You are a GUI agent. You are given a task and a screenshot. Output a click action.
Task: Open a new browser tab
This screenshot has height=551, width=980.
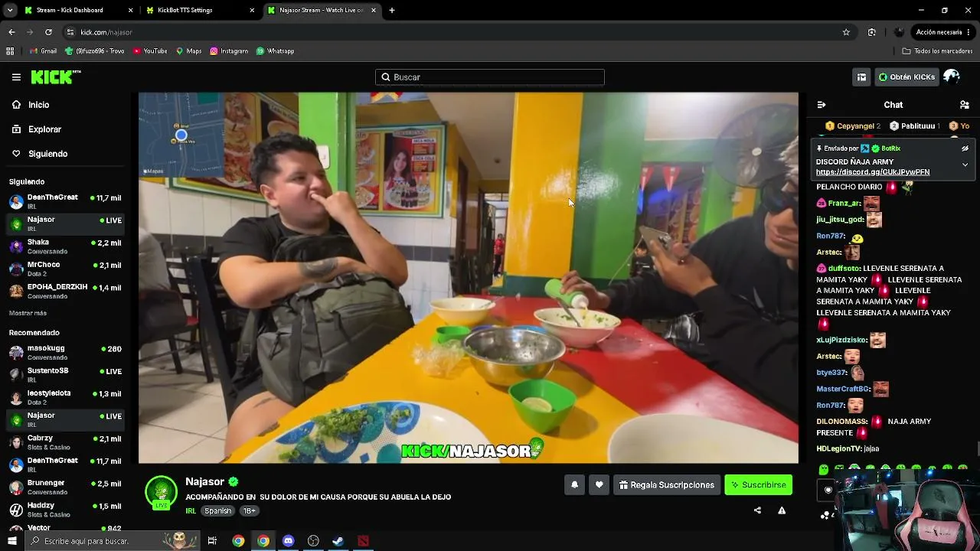pyautogui.click(x=392, y=10)
